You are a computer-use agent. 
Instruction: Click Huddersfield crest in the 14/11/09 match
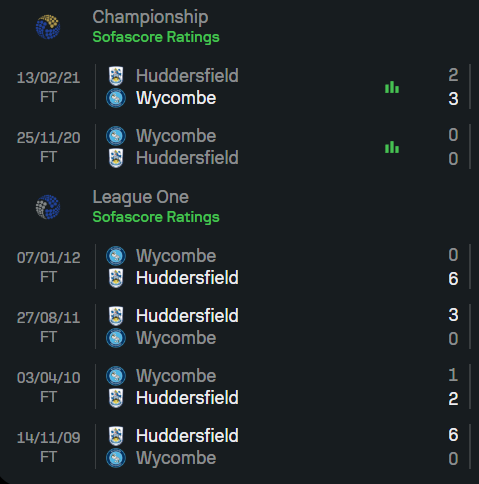coord(116,436)
